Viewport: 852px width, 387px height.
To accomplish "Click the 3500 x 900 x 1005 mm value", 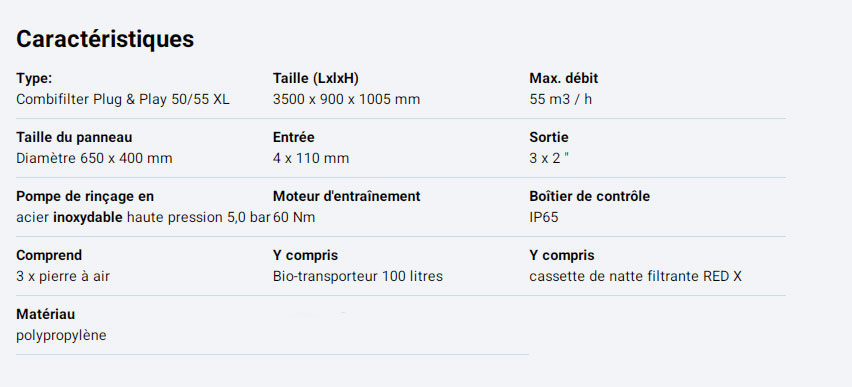I will 347,99.
